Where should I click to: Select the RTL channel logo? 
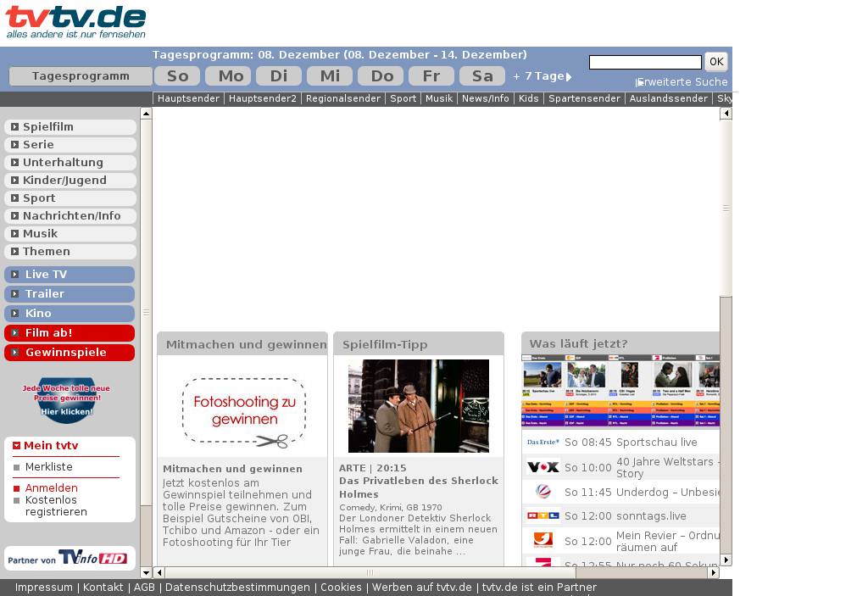542,515
